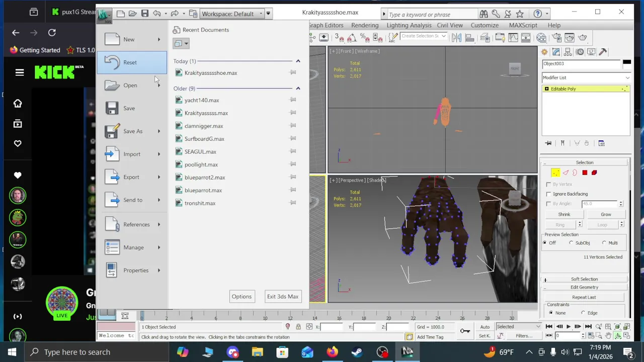Collapse the Today recent documents group
The width and height of the screenshot is (644, 362).
click(298, 61)
